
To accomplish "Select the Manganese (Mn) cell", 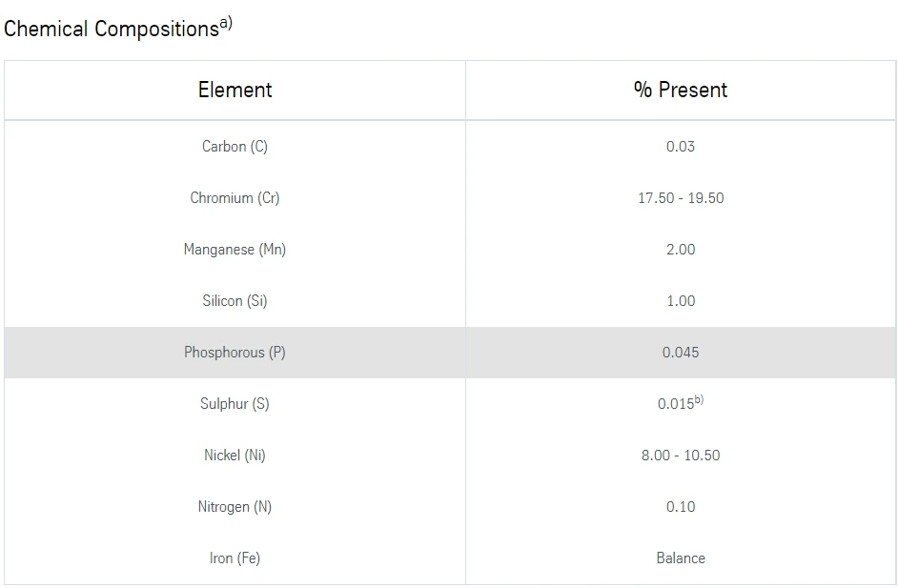I will [x=235, y=250].
